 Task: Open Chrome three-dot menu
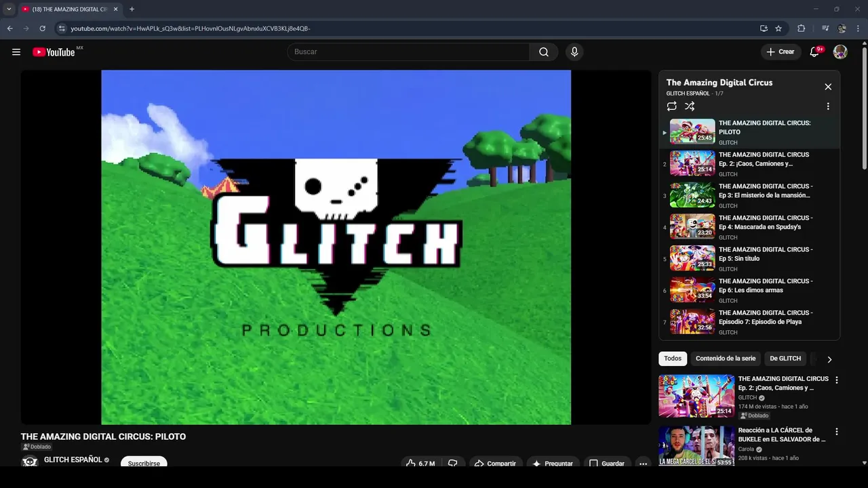coord(859,28)
